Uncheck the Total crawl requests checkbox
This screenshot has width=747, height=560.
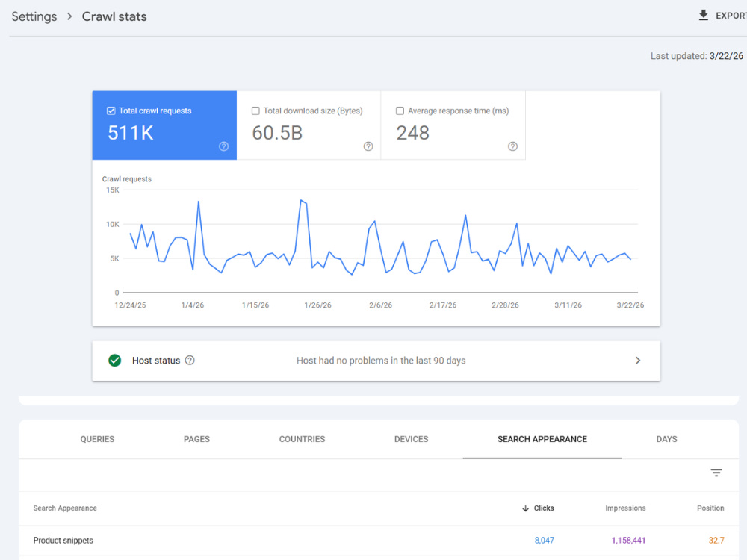click(111, 111)
